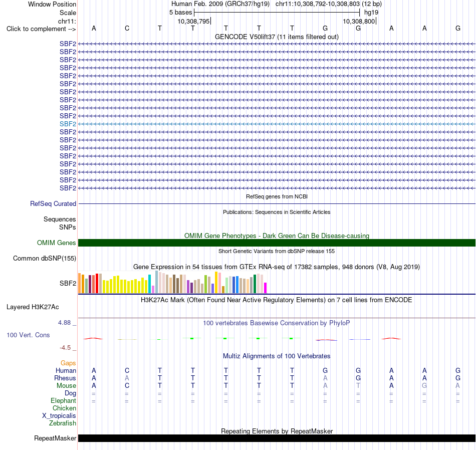Click 'Publications: Sequences in Scientific Articles' title
The height and width of the screenshot is (450, 476).
(277, 212)
